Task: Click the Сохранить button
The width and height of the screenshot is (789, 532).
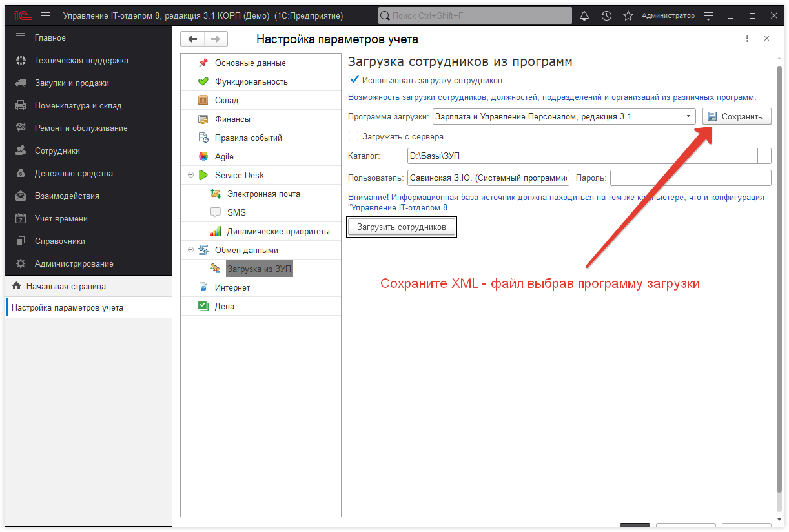Action: [x=737, y=116]
